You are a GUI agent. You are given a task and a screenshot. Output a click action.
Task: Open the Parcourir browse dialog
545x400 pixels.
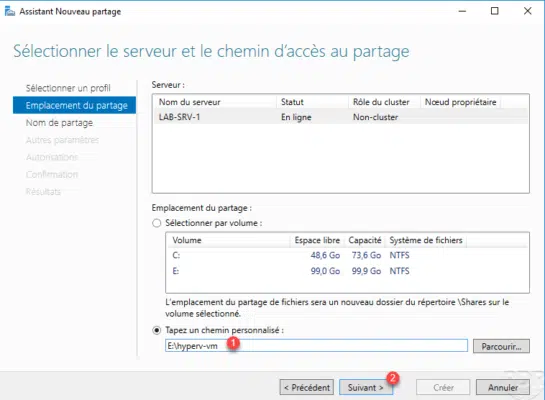pos(501,346)
